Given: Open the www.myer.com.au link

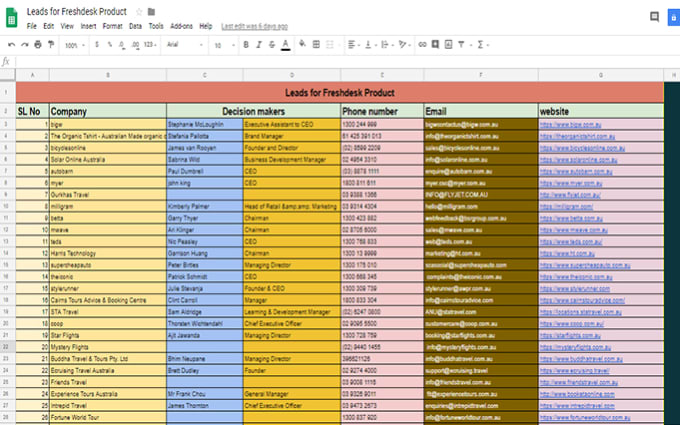Looking at the screenshot, I should [x=571, y=183].
